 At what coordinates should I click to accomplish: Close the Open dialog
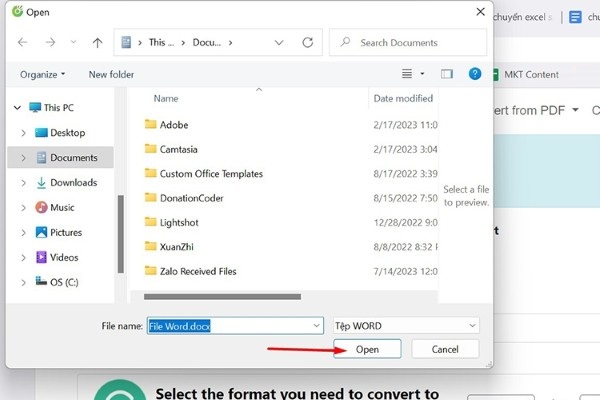(x=481, y=12)
